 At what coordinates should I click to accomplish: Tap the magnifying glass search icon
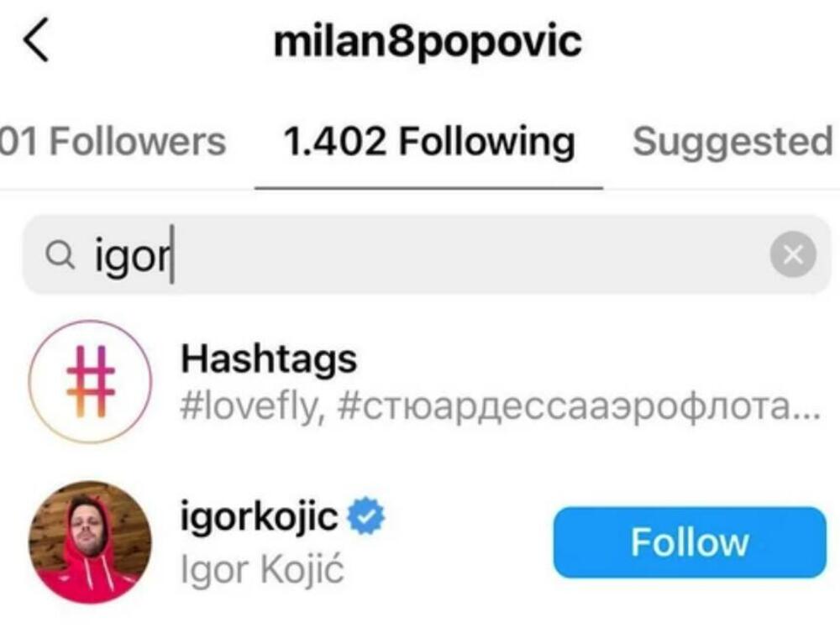point(58,256)
